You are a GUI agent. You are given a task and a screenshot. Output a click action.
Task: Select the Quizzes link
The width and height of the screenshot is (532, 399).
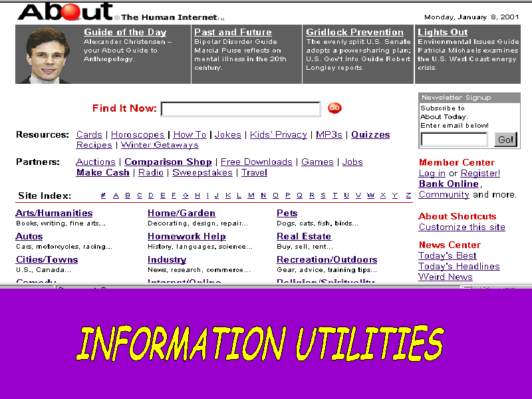pyautogui.click(x=370, y=135)
